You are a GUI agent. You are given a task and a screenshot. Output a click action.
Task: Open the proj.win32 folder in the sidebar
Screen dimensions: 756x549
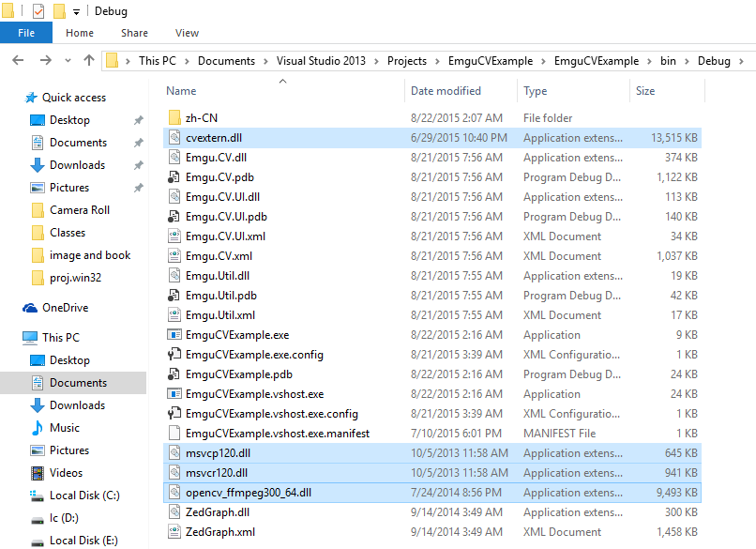coord(75,278)
